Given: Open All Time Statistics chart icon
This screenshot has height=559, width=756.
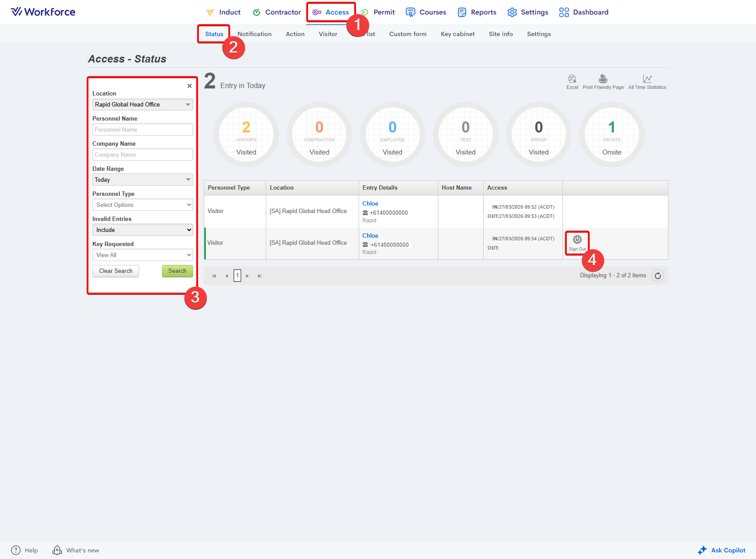Looking at the screenshot, I should click(647, 79).
